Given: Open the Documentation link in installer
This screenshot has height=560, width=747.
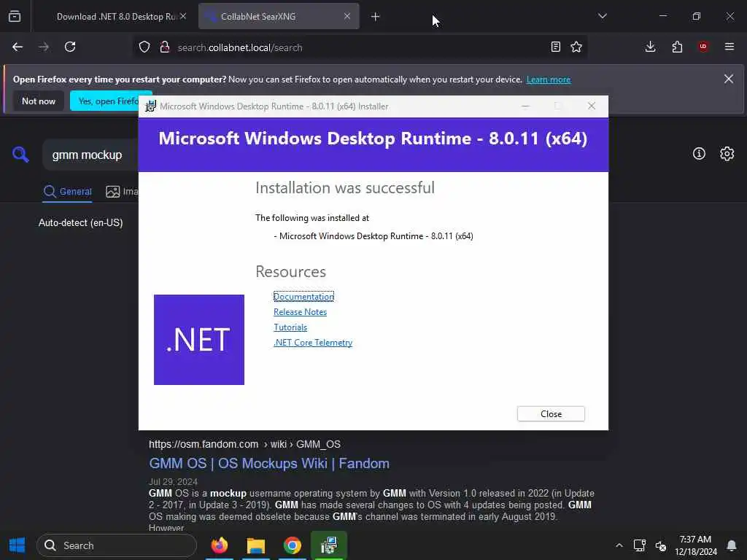Looking at the screenshot, I should pos(303,296).
